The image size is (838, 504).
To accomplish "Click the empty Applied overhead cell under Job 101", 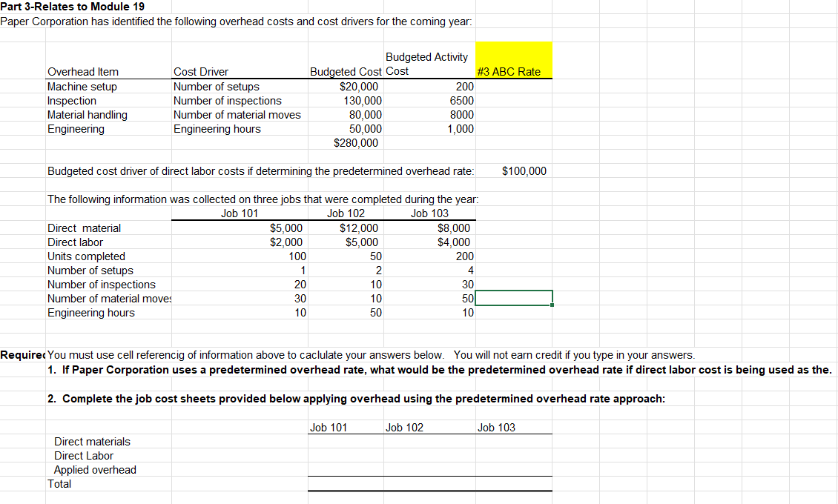I will (346, 470).
